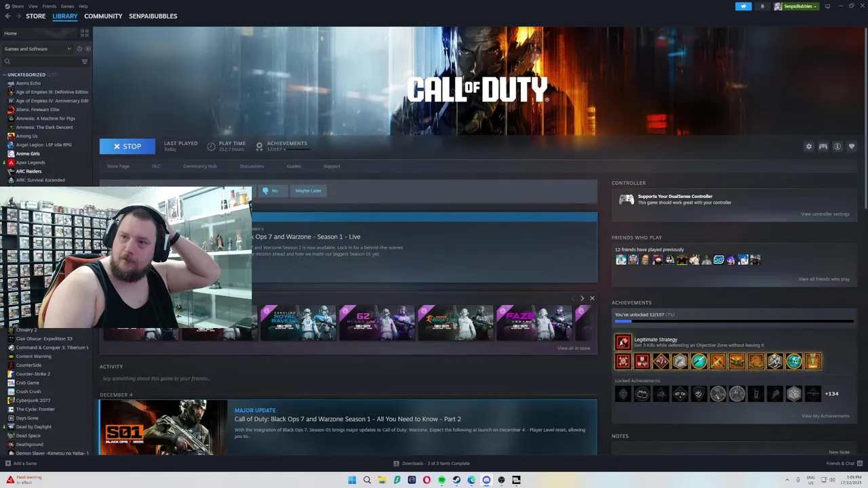Open Community Hub link
This screenshot has width=868, height=488.
[x=200, y=166]
